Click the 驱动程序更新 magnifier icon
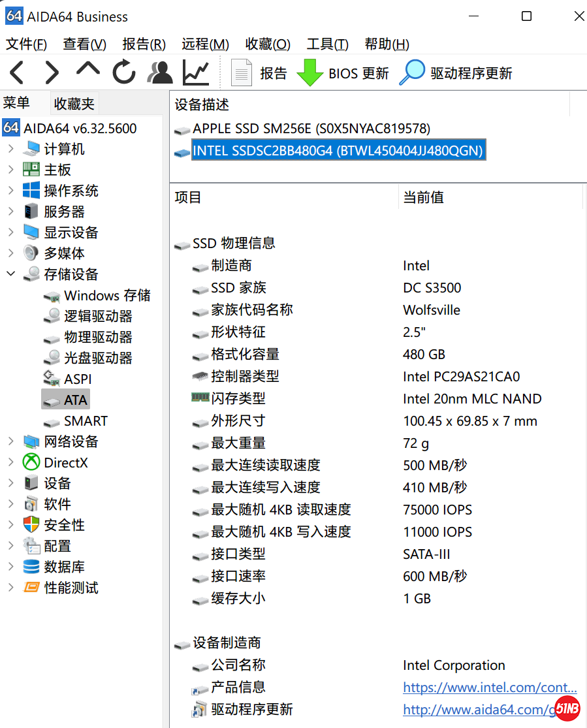Viewport: 587px width, 728px height. coord(412,72)
